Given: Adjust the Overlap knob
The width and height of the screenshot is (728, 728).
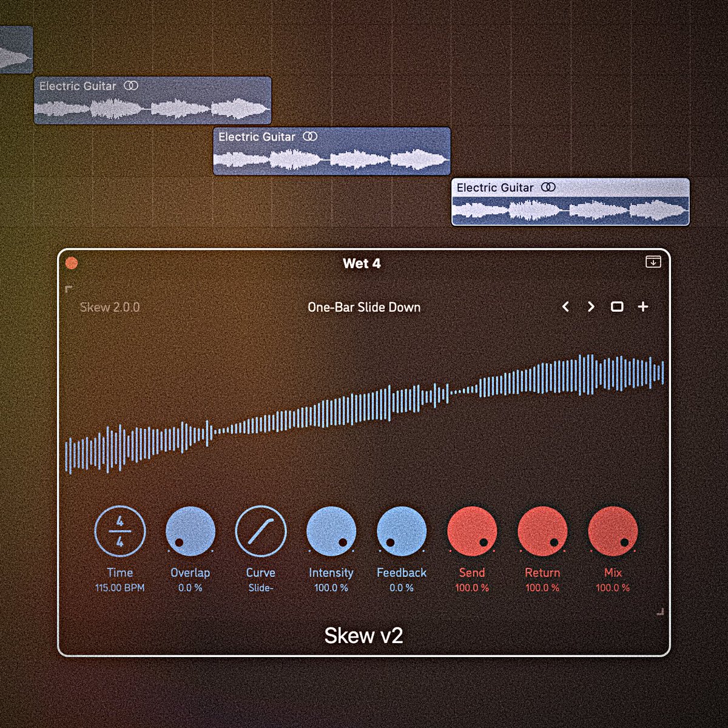Looking at the screenshot, I should (x=190, y=532).
